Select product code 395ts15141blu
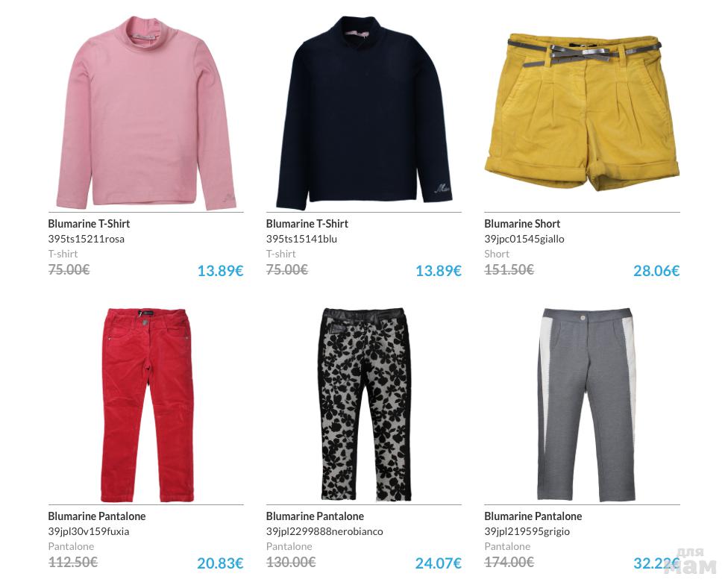The width and height of the screenshot is (728, 585). (301, 239)
